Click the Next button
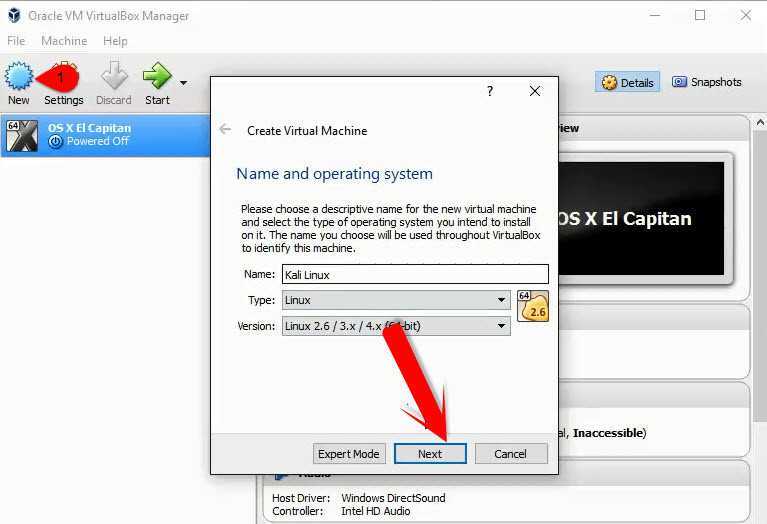Viewport: 767px width, 524px height. click(x=430, y=454)
